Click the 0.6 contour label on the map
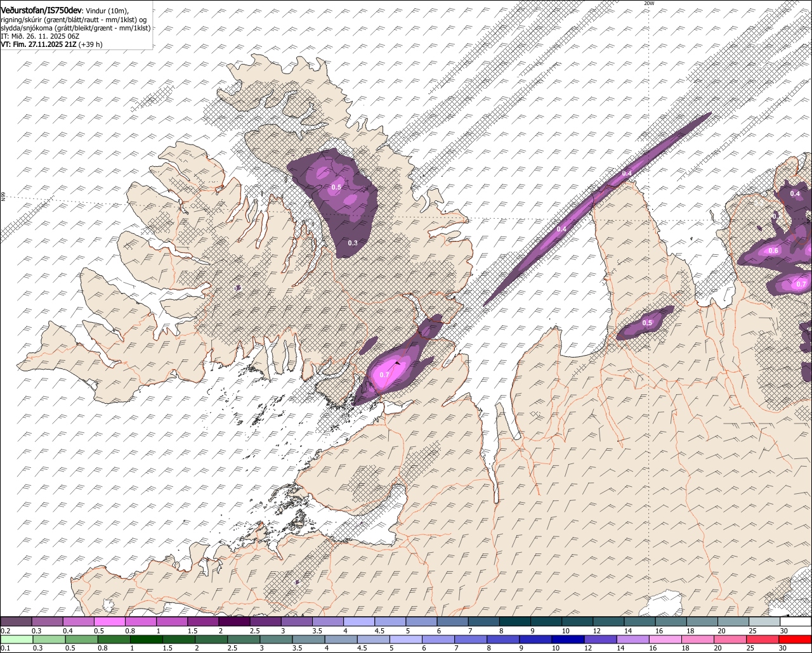This screenshot has height=653, width=812. coord(773,250)
